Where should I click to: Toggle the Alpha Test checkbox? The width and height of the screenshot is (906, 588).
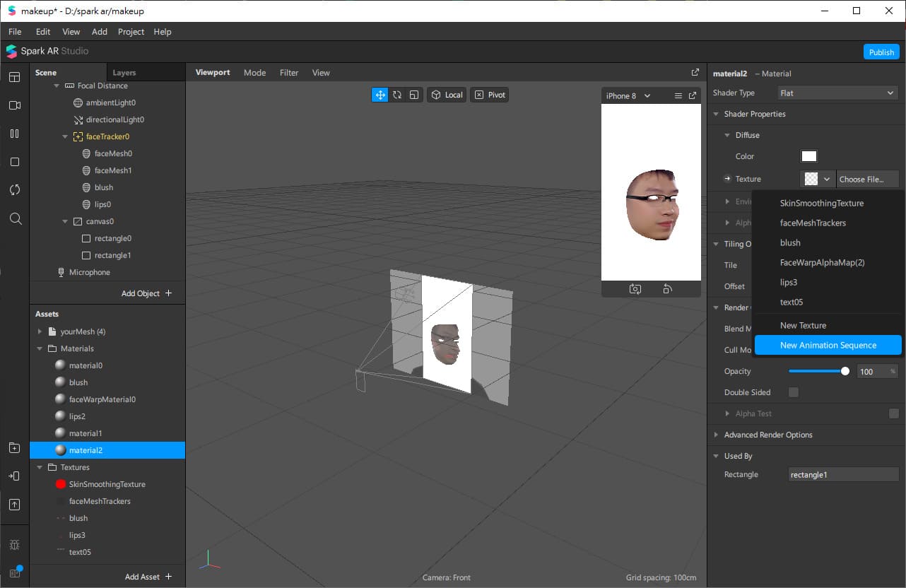[x=894, y=413]
